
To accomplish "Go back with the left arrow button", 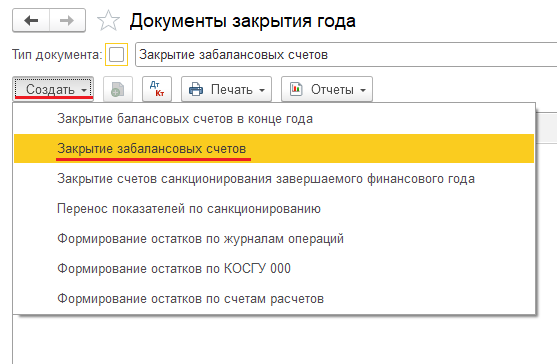I will pyautogui.click(x=31, y=21).
